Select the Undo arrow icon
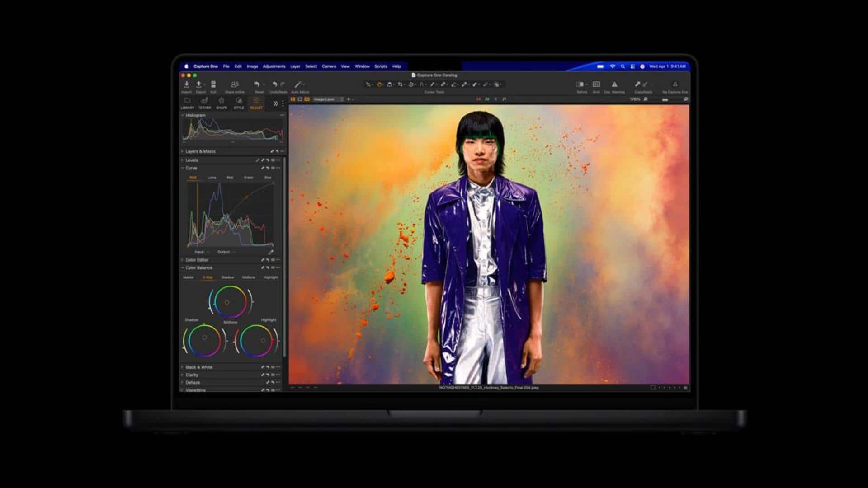 click(275, 84)
